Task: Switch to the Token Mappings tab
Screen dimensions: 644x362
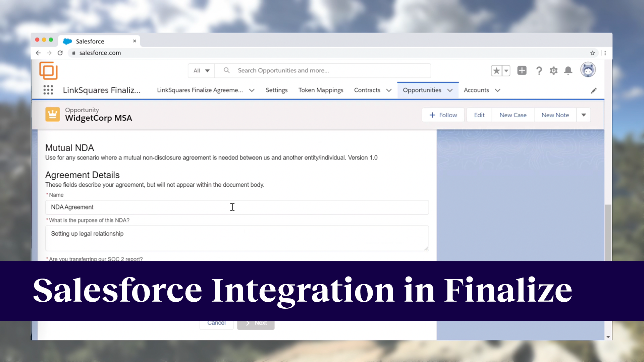Action: pos(321,90)
